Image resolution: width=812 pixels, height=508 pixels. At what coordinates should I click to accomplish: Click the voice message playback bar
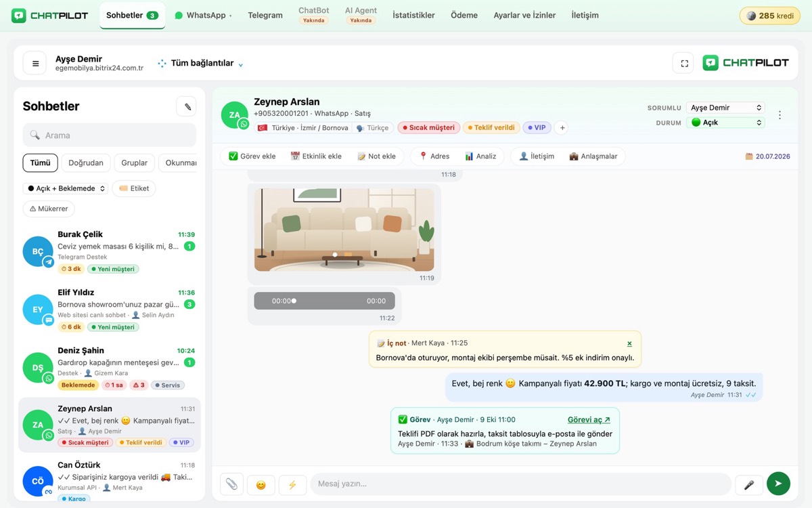coord(324,301)
